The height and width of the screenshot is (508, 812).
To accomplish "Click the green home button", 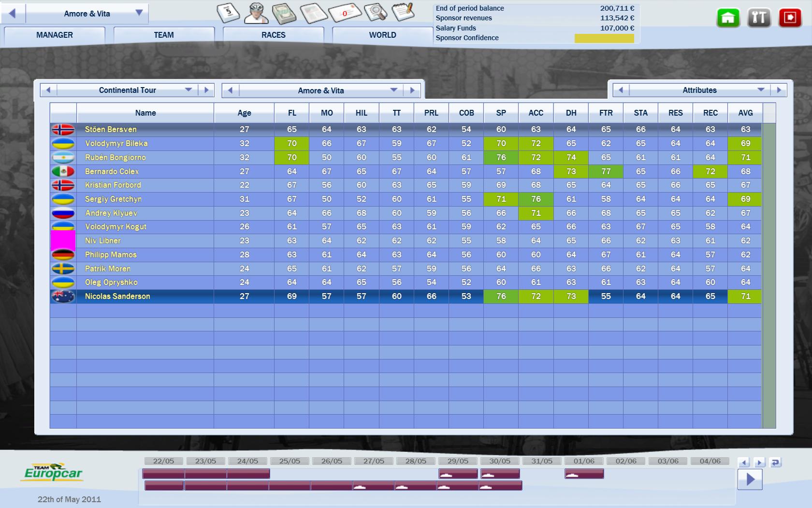I will [x=728, y=18].
